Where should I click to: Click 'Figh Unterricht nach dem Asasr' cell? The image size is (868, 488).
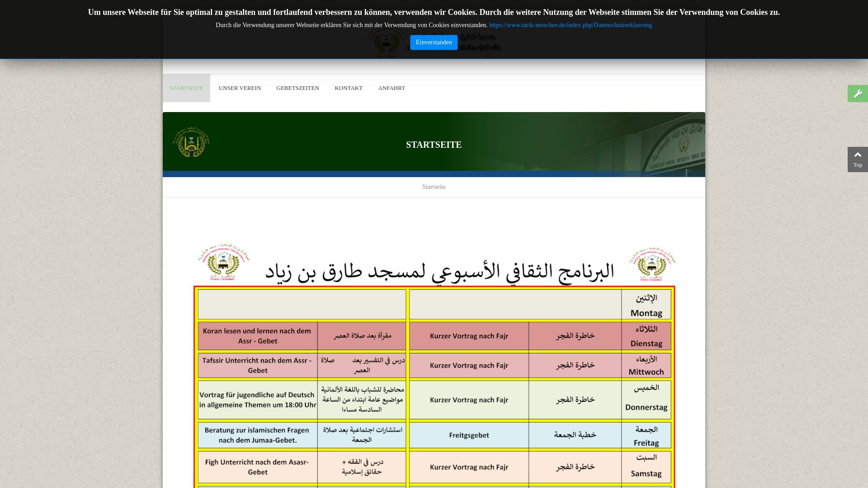tap(258, 467)
